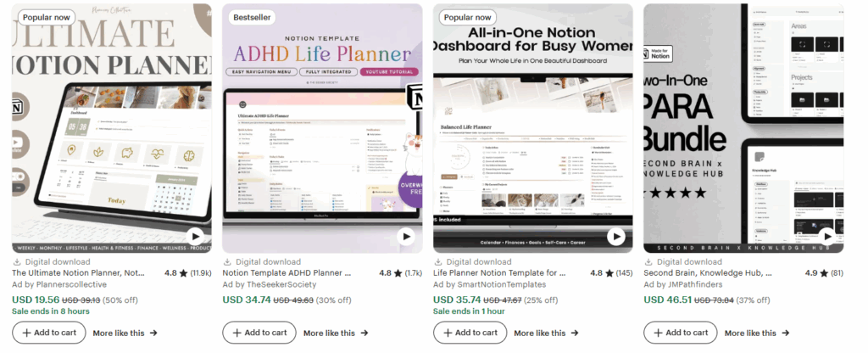Play video preview on Ultimate Notion Planner
Viewport: 868px width, 353px height.
[195, 237]
